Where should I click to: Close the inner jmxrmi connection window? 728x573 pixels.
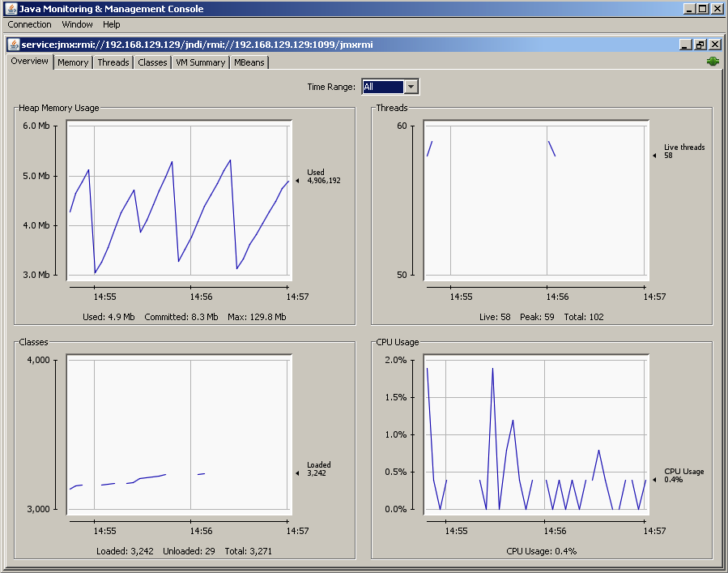714,45
